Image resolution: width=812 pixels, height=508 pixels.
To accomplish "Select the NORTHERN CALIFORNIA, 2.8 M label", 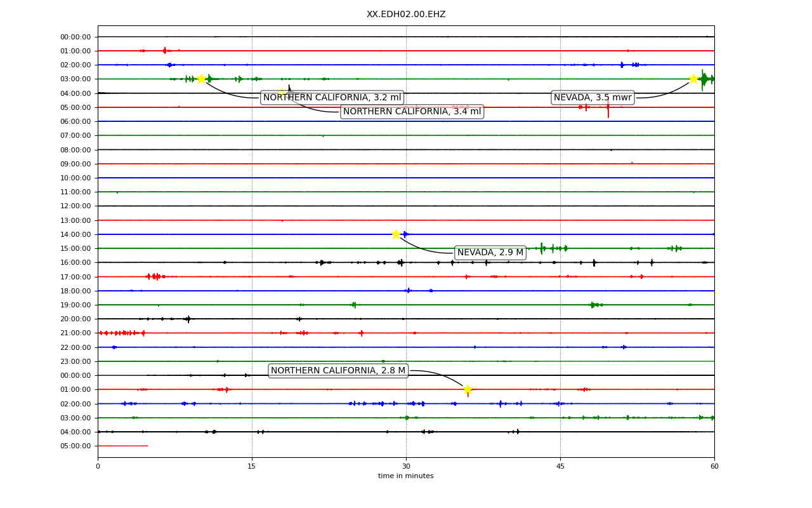I will click(338, 371).
